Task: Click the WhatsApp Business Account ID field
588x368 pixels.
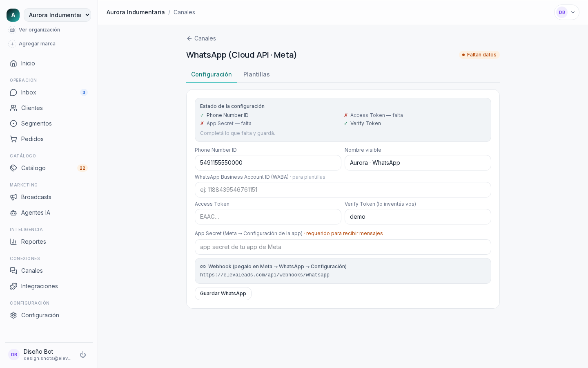Action: coord(343,190)
